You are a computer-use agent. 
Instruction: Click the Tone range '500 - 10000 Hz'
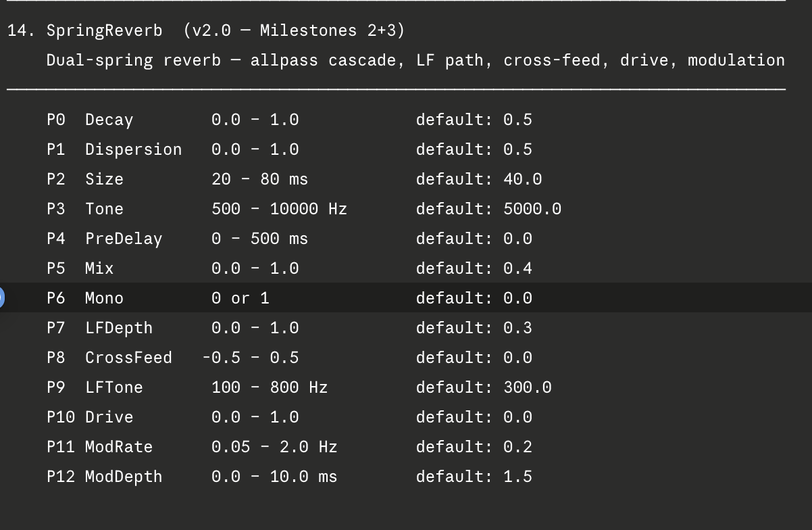pos(280,209)
